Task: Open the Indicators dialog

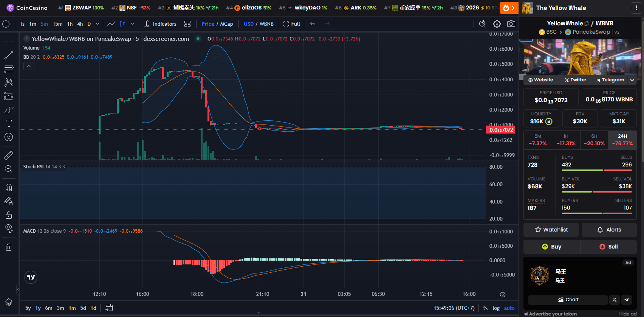Action: point(160,24)
